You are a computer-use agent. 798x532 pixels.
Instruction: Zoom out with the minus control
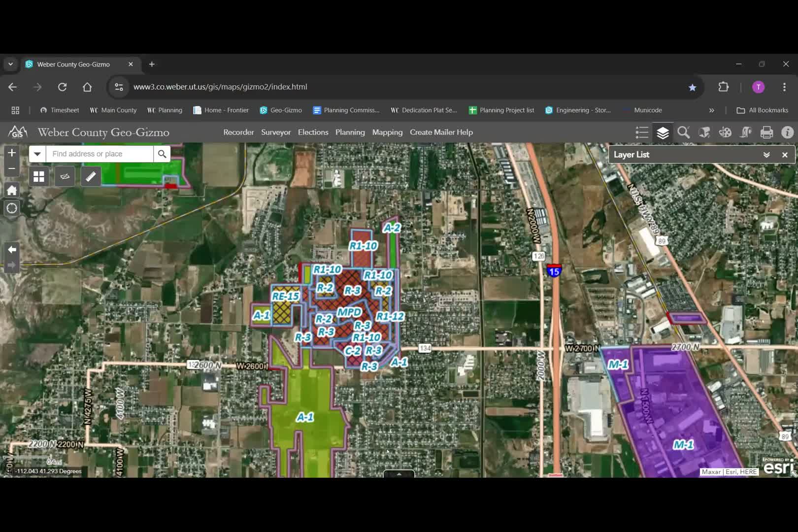11,168
